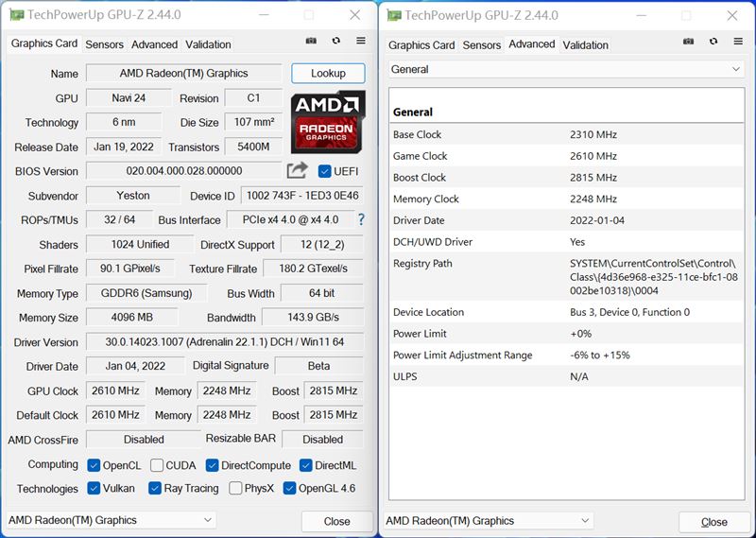
Task: Click the Bus Interface question mark icon
Action: (x=360, y=219)
